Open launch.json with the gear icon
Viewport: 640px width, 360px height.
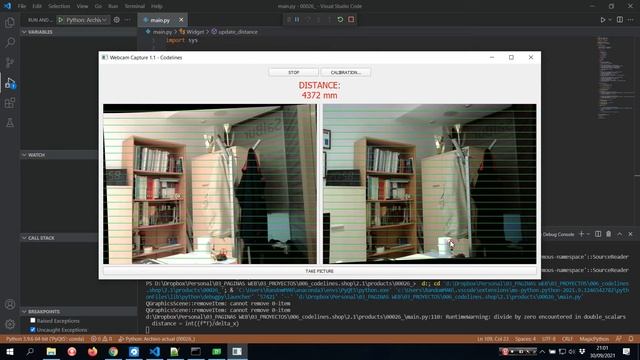coord(117,20)
